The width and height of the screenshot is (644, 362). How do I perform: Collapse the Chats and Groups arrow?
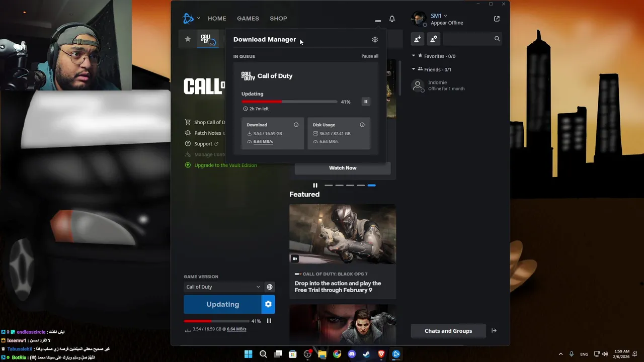494,331
